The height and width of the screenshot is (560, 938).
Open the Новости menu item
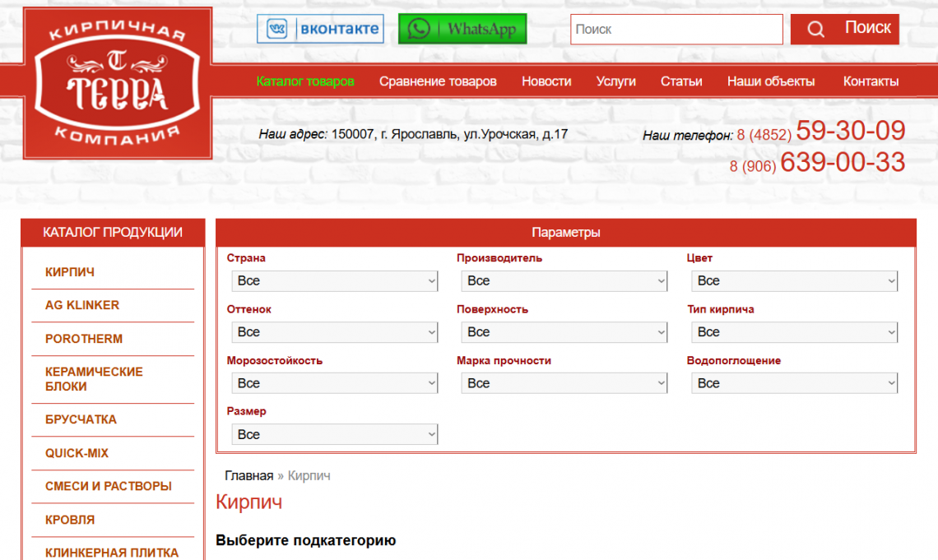click(546, 81)
